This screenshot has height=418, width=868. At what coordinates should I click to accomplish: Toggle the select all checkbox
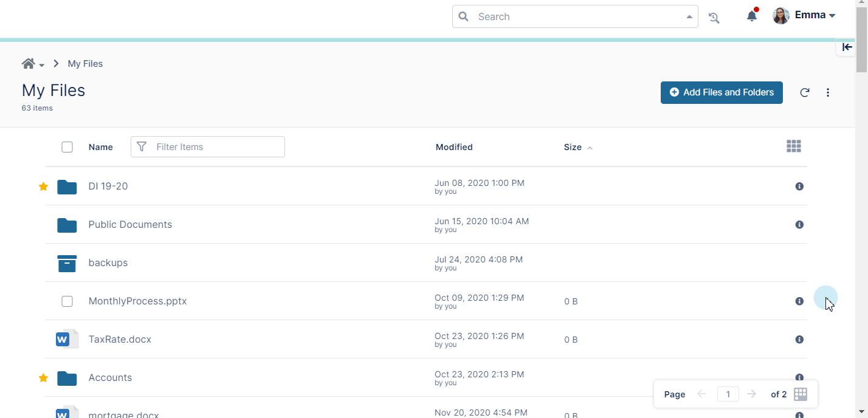[x=67, y=147]
